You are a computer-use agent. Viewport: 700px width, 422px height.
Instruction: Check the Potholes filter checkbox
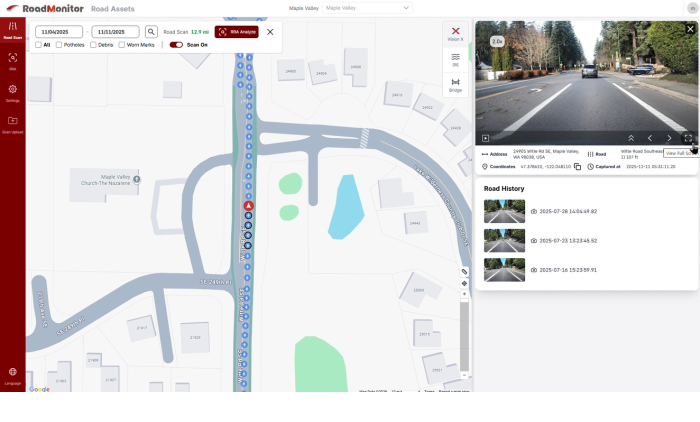coord(59,45)
